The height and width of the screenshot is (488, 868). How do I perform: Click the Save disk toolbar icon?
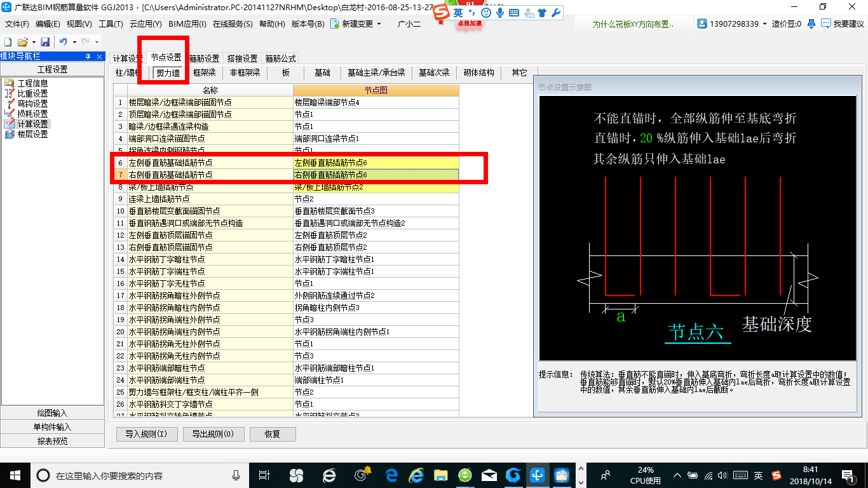[45, 42]
